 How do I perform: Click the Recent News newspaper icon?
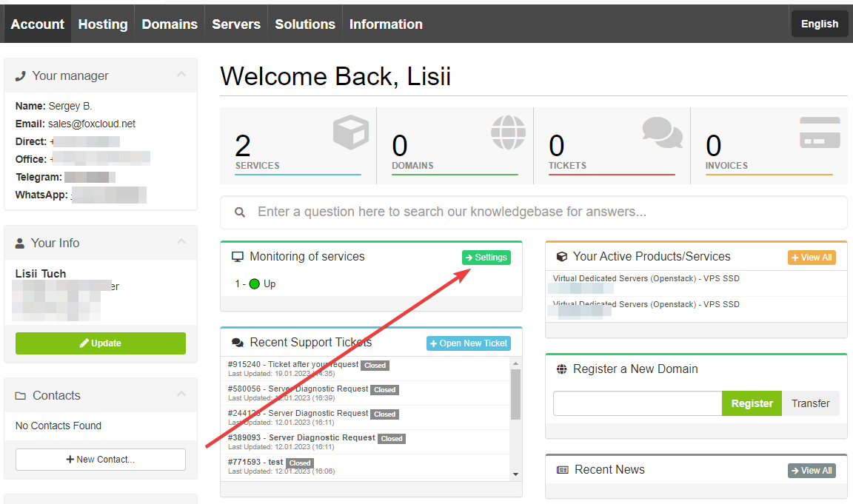(x=562, y=470)
